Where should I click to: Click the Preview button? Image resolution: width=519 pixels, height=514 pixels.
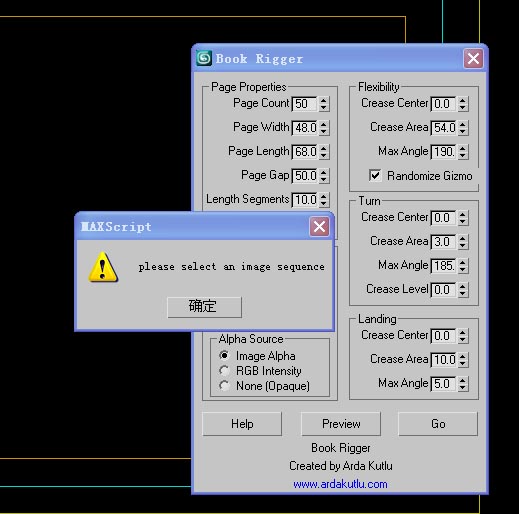(x=341, y=424)
